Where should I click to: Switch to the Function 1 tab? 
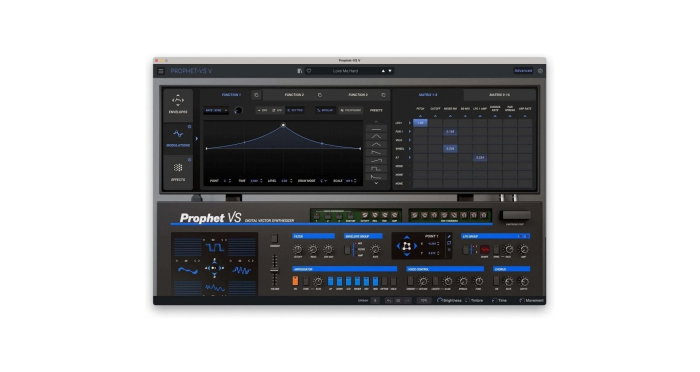point(231,95)
